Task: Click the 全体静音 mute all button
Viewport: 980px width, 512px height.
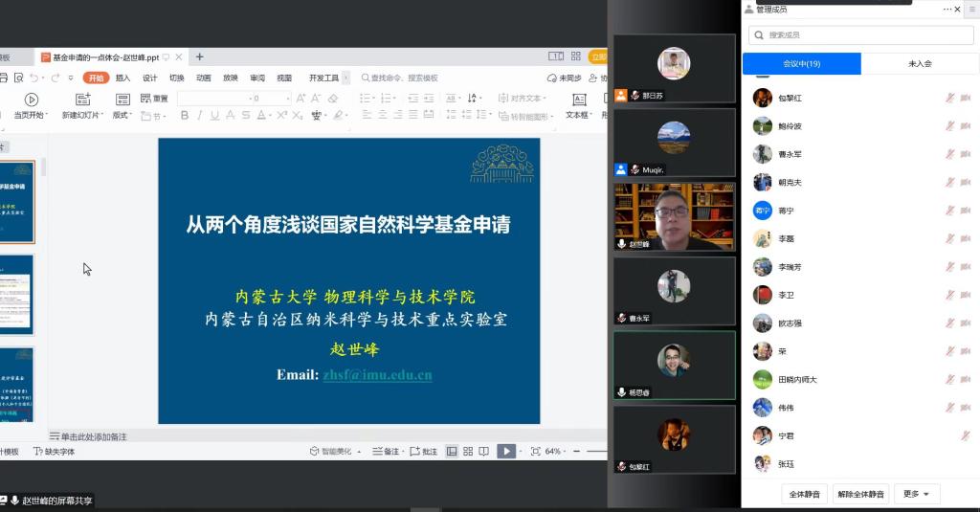Action: [x=804, y=494]
